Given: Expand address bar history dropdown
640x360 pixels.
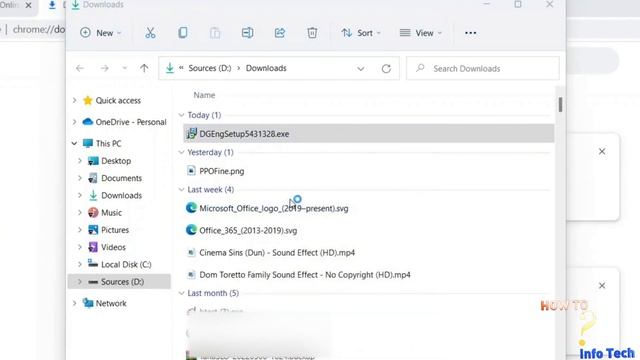Looking at the screenshot, I should coord(360,69).
